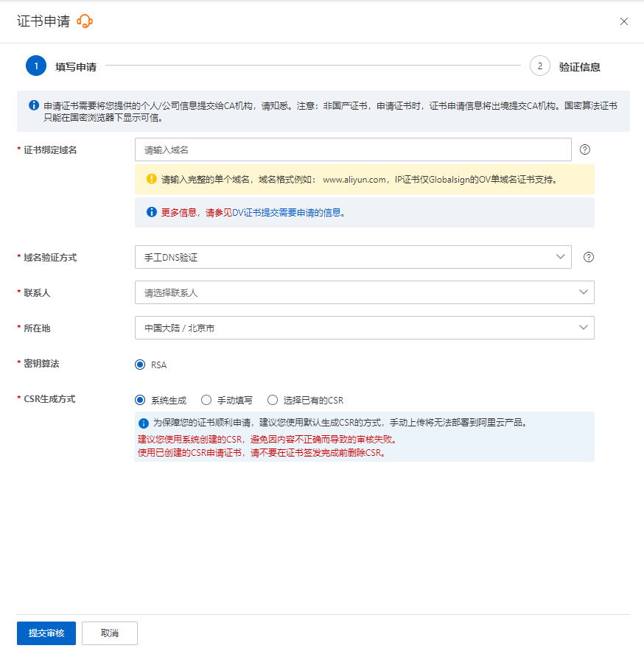Select the RSA key algorithm radio button
Image resolution: width=644 pixels, height=651 pixels.
tap(140, 365)
